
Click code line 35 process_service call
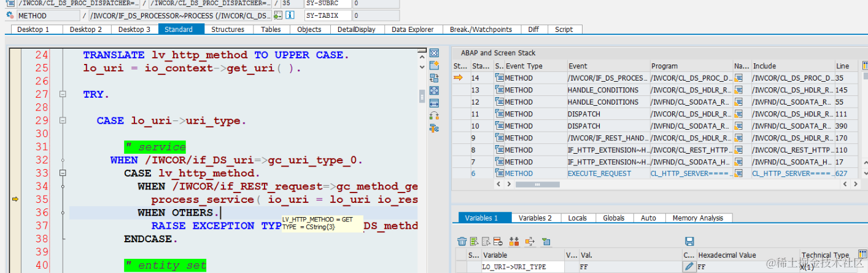(284, 200)
